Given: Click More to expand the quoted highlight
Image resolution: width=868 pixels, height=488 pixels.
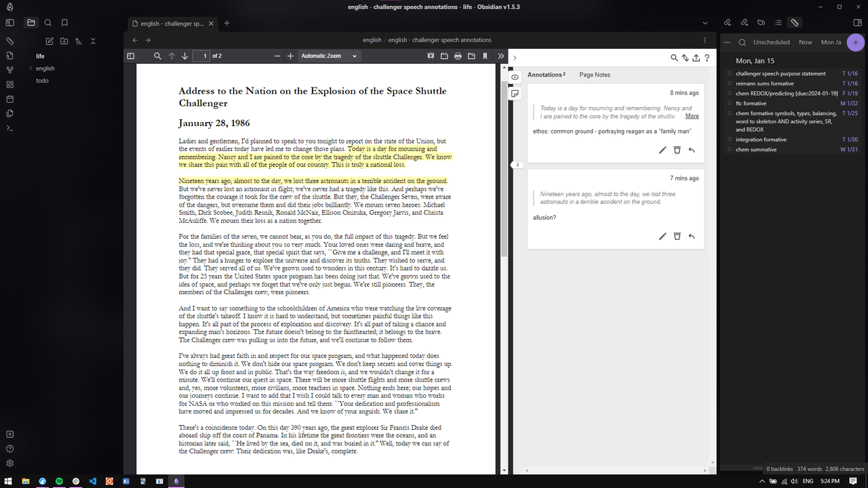Looking at the screenshot, I should point(692,116).
